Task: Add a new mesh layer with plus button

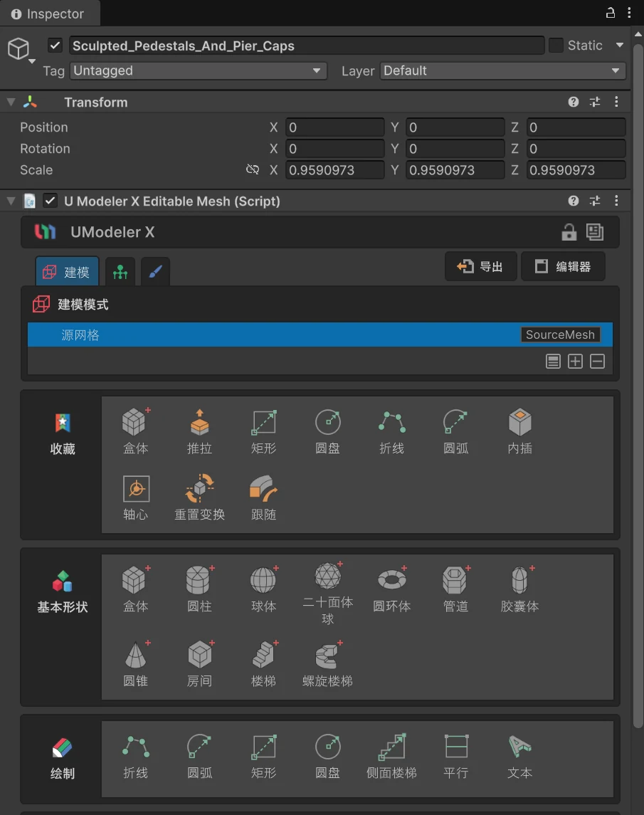Action: click(x=575, y=362)
